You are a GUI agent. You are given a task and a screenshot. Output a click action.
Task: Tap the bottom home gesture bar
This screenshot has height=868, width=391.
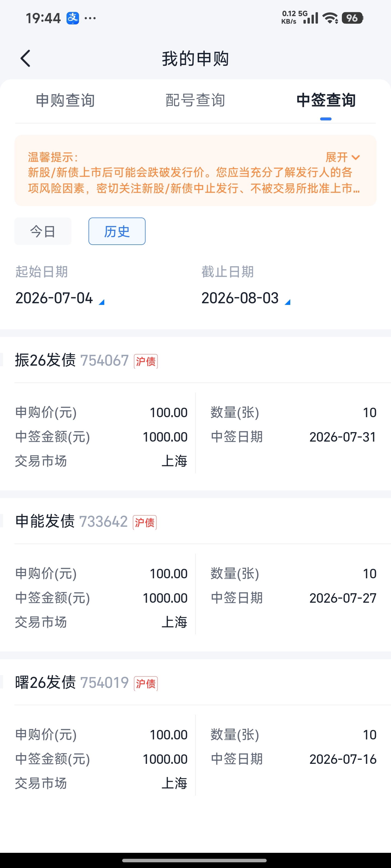(x=195, y=860)
